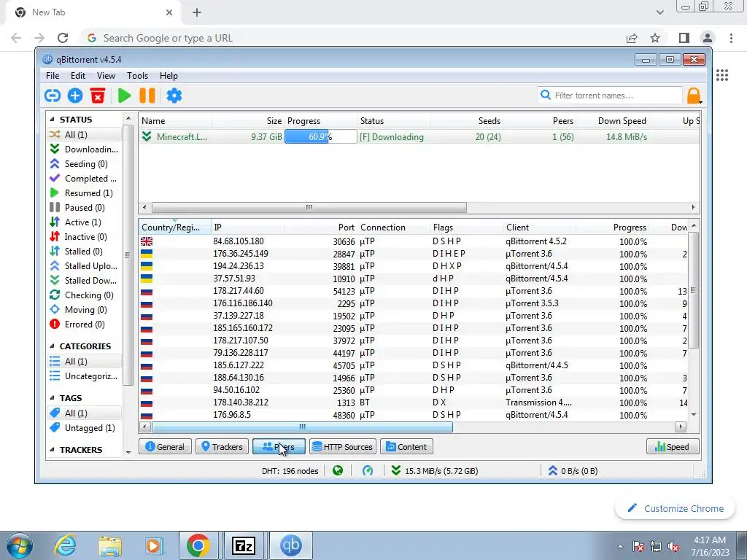This screenshot has width=747, height=560.
Task: Select Resumed (1) status filter
Action: click(x=85, y=192)
